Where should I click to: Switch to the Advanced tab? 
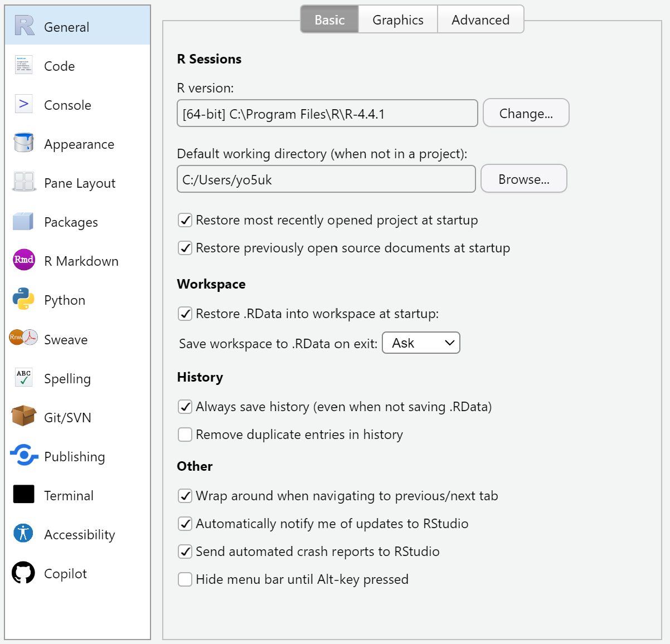point(480,20)
